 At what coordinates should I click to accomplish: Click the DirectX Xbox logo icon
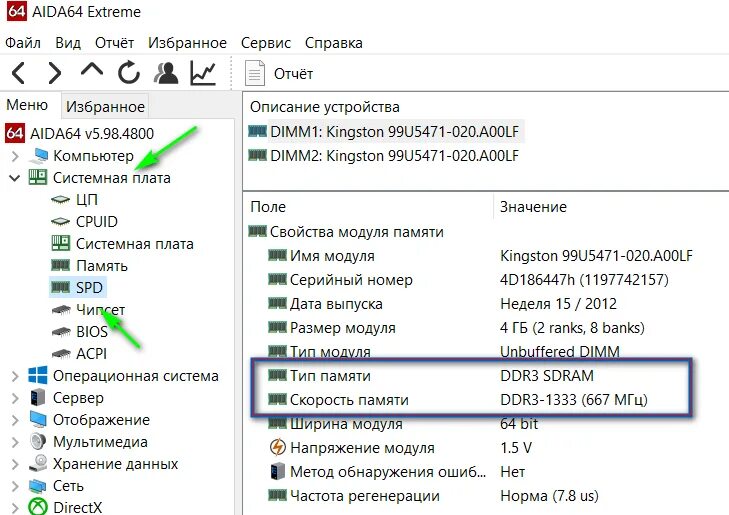38,507
